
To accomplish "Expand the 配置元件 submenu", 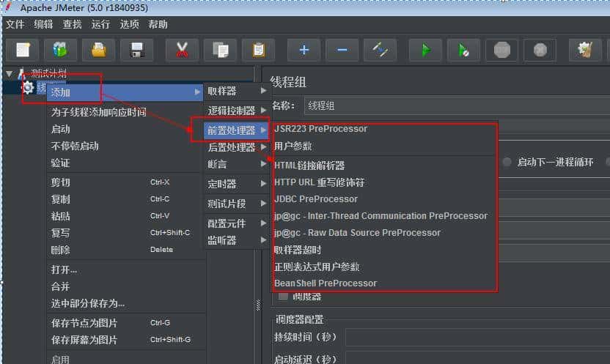I will coord(237,223).
